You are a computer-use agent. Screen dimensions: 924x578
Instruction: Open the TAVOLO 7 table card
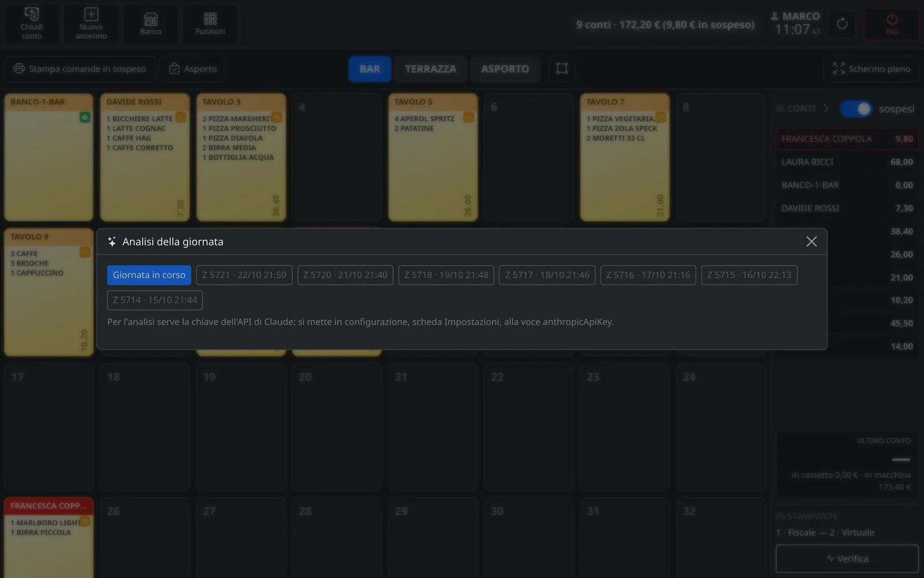pos(625,157)
